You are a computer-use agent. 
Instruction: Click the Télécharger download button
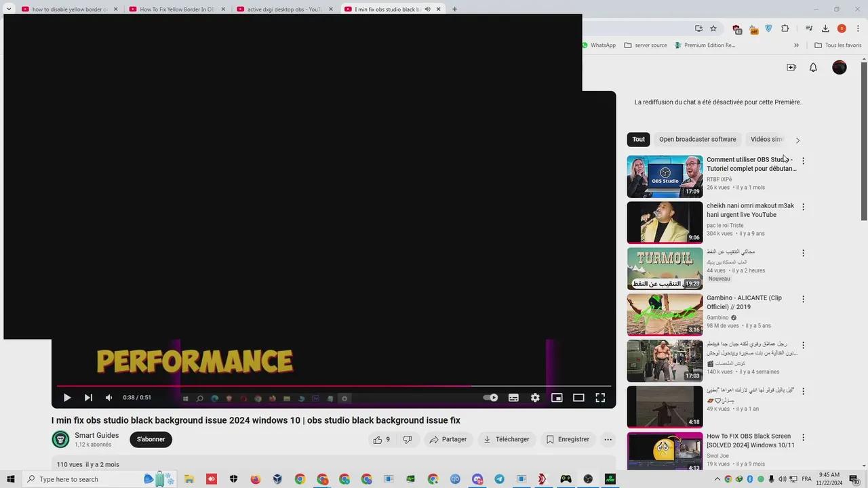click(x=507, y=439)
